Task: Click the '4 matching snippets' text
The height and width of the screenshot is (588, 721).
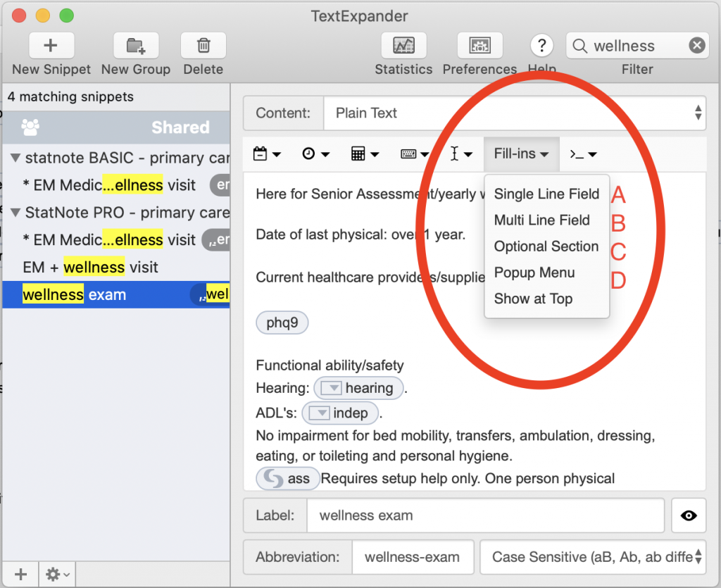Action: [x=70, y=96]
